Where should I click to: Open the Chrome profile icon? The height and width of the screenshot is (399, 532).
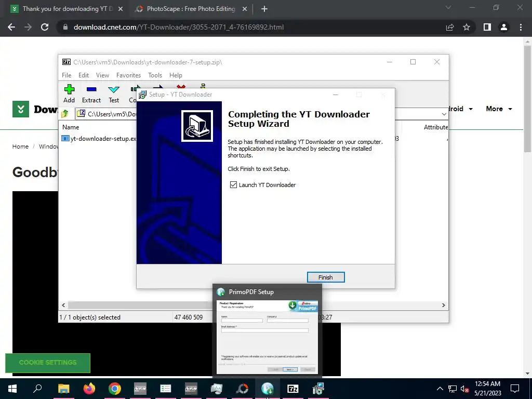(x=504, y=27)
